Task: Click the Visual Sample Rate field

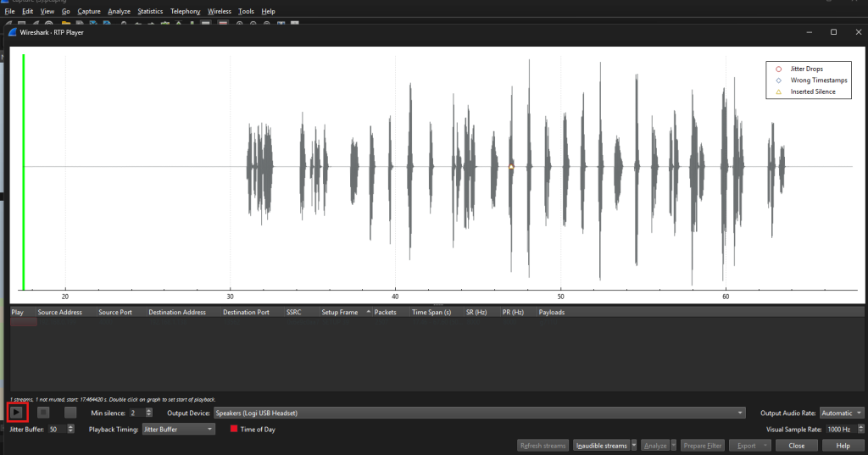Action: click(841, 429)
